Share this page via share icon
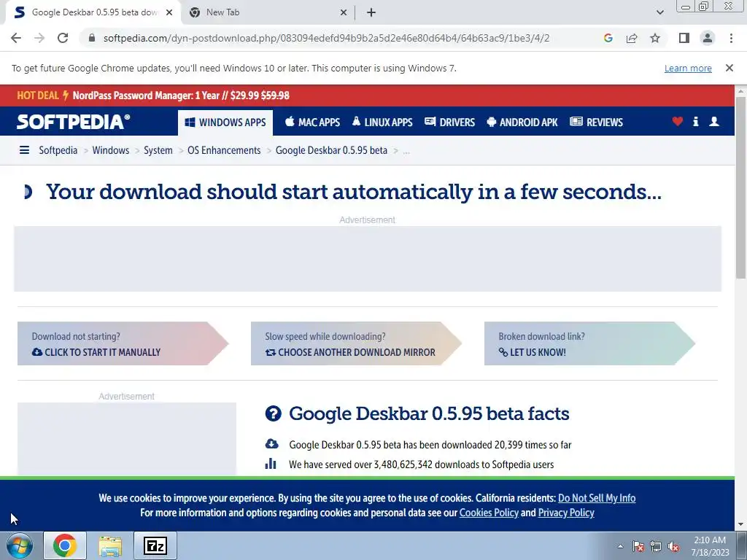 tap(632, 38)
